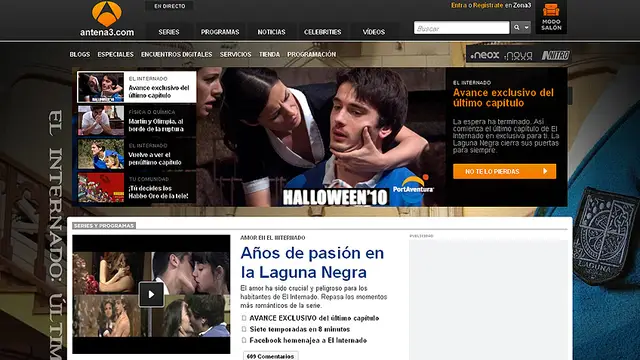Click the PortAventura sponsor logo
The image size is (640, 360).
(x=413, y=185)
